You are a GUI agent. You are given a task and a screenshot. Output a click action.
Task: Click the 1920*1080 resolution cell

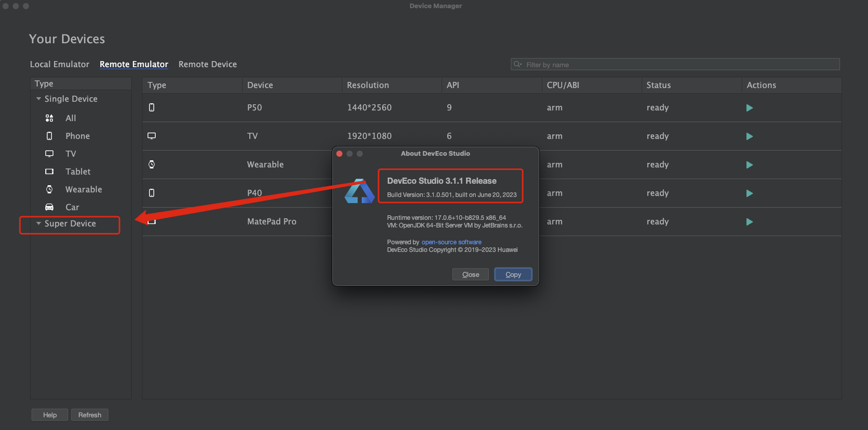369,136
